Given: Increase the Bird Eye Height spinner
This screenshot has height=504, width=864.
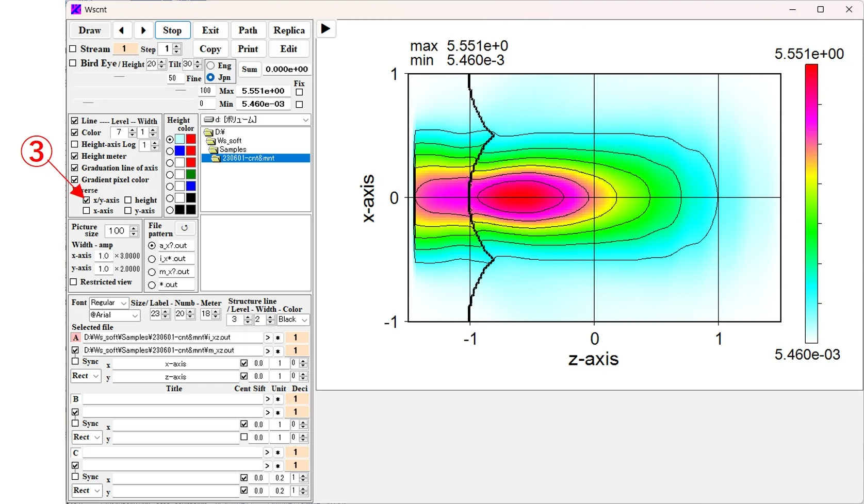Looking at the screenshot, I should pos(162,61).
